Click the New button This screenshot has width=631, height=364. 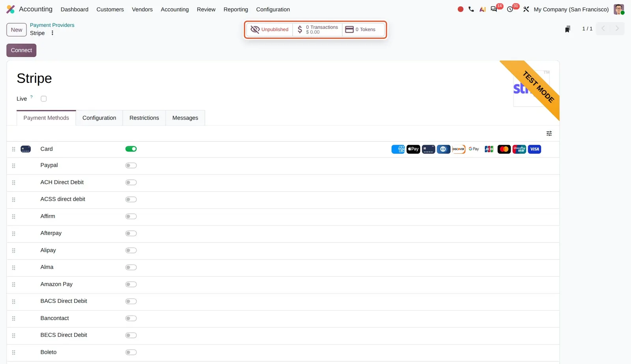[x=17, y=30]
